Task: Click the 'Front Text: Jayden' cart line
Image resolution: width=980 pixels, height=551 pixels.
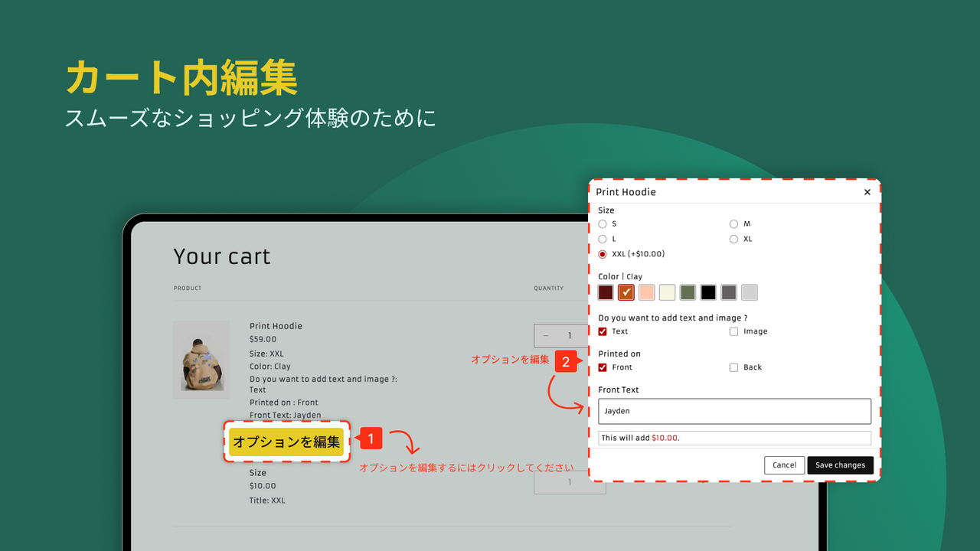Action: pyautogui.click(x=286, y=416)
